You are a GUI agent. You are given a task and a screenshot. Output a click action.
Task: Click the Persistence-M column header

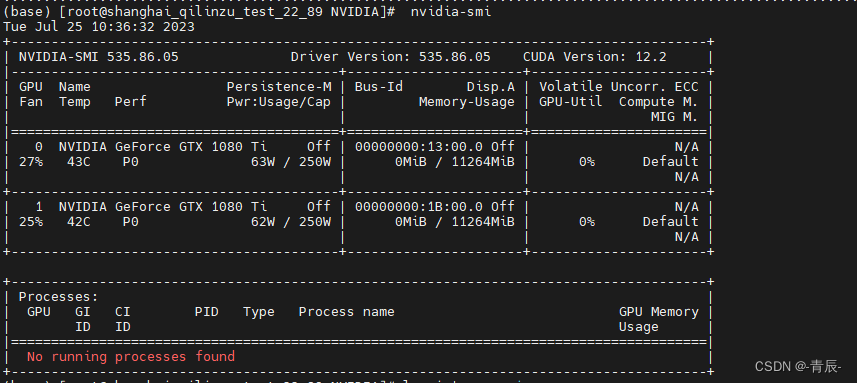[x=279, y=87]
